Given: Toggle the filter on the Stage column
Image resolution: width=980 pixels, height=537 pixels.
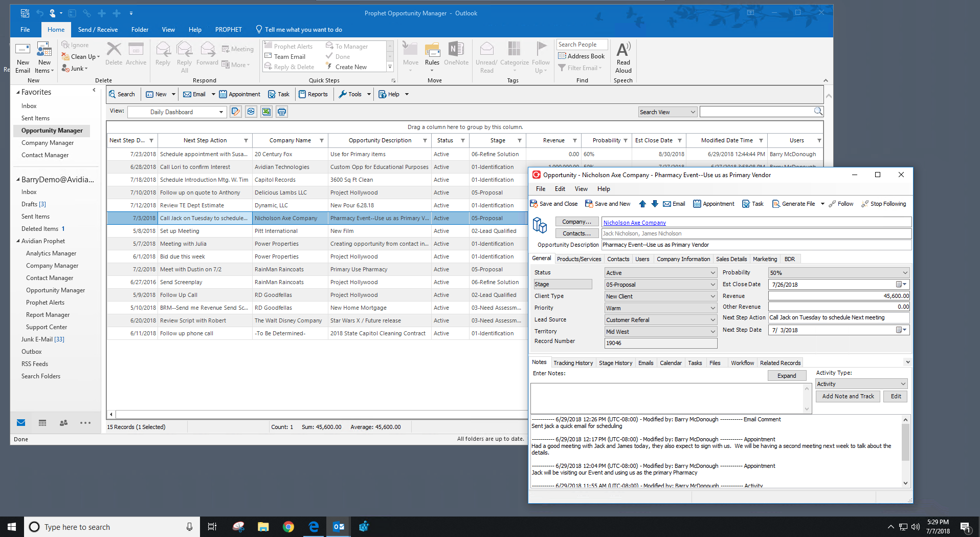Looking at the screenshot, I should point(519,141).
